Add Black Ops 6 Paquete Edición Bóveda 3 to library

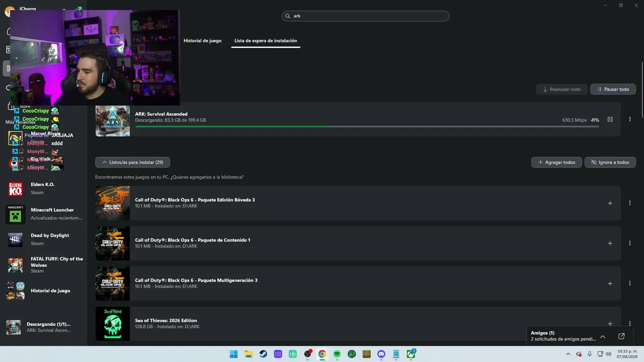[x=610, y=203]
